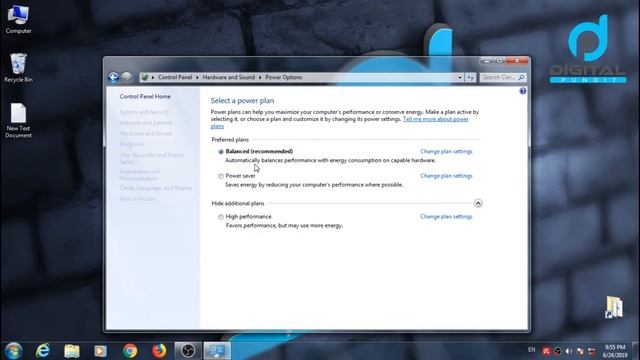Click the Select a power plan heading
640x360 pixels.
(x=242, y=100)
